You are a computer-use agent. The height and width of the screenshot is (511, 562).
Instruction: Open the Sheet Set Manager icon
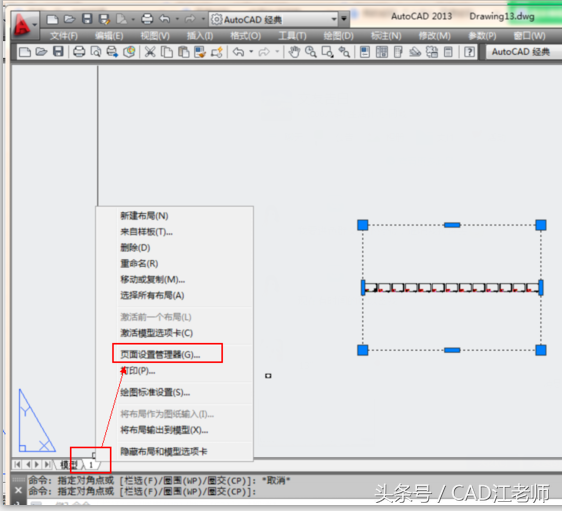[x=415, y=52]
